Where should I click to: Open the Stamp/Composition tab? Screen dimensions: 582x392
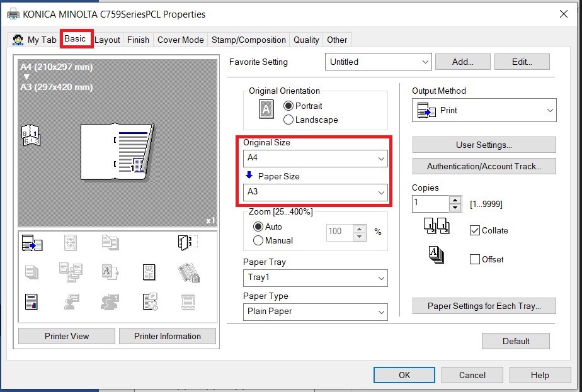pyautogui.click(x=248, y=40)
